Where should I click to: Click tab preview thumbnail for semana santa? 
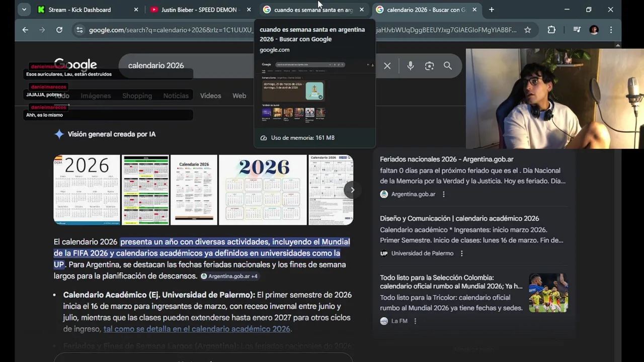(x=314, y=93)
